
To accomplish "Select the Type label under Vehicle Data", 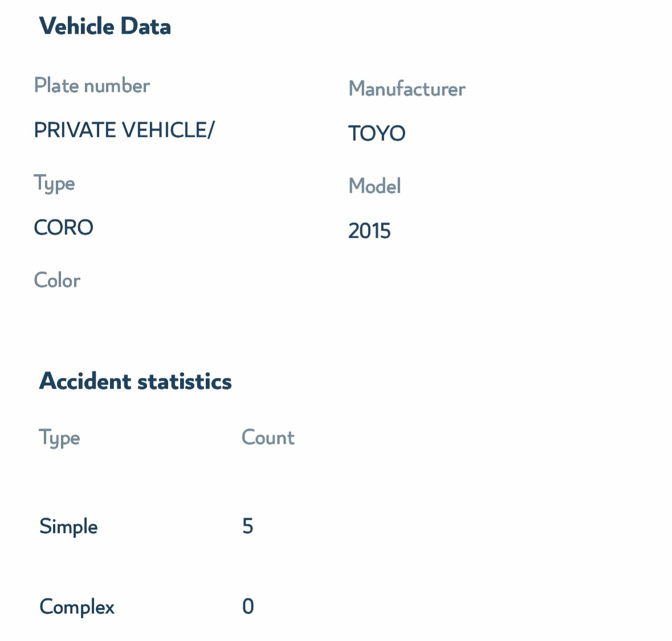I will pyautogui.click(x=54, y=184).
